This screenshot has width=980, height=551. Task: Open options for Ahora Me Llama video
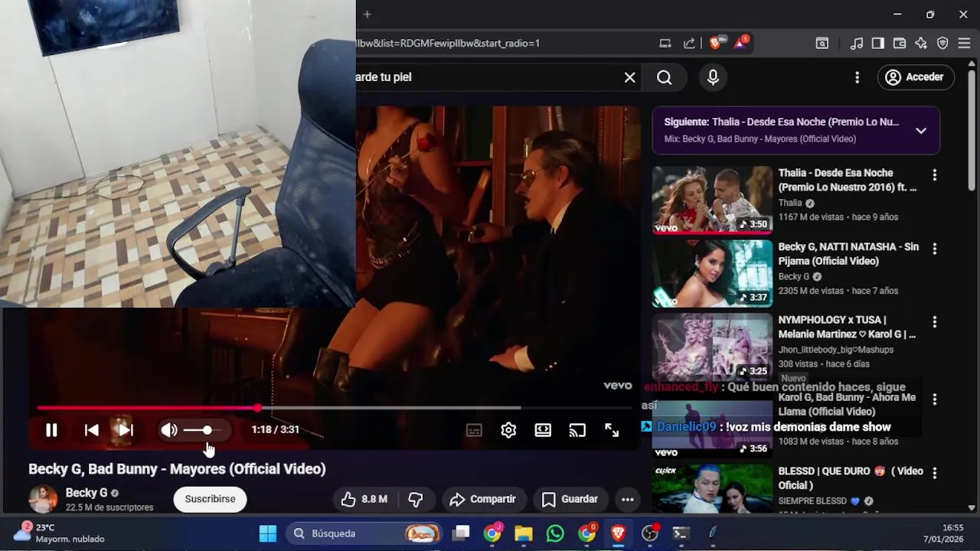pos(935,399)
